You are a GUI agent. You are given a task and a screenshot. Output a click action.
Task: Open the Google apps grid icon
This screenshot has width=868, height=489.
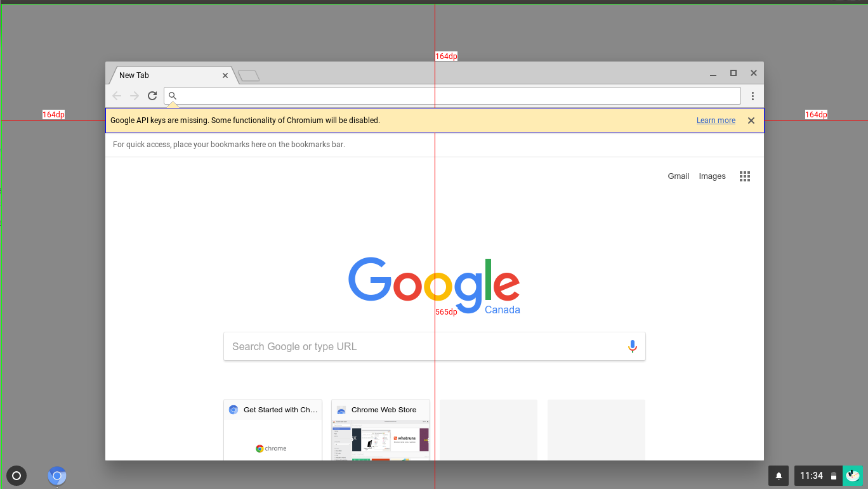point(745,176)
